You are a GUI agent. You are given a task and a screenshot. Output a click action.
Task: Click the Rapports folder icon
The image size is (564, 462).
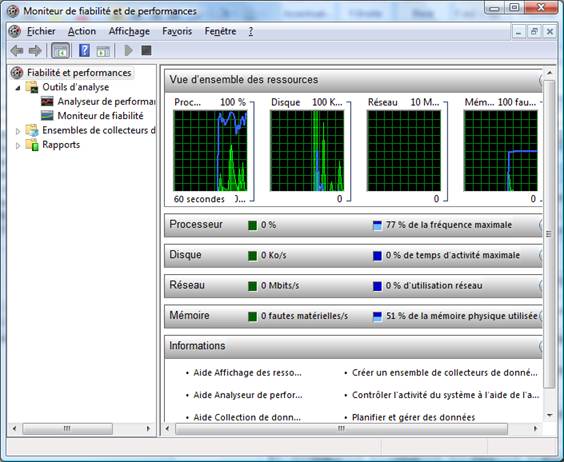point(32,145)
